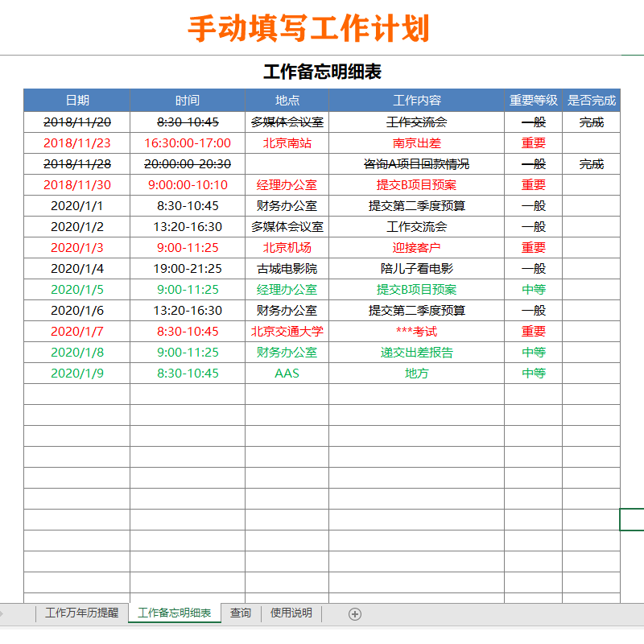Select the active 工作备忘明细表 sheet tab
Viewport: 644px width, 644px height.
coord(175,613)
